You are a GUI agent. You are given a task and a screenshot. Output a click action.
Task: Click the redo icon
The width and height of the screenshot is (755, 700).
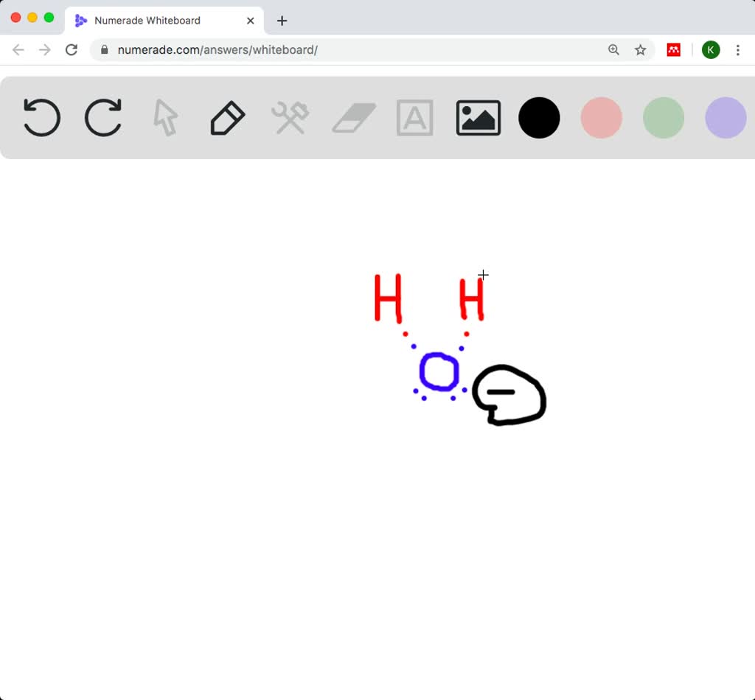103,117
